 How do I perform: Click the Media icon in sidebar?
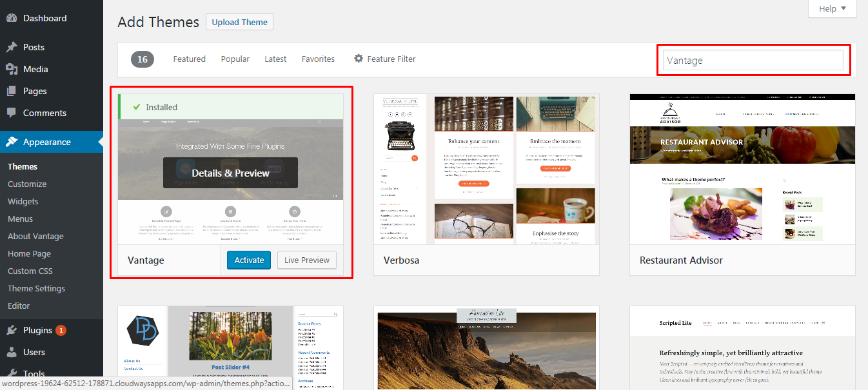click(x=12, y=69)
